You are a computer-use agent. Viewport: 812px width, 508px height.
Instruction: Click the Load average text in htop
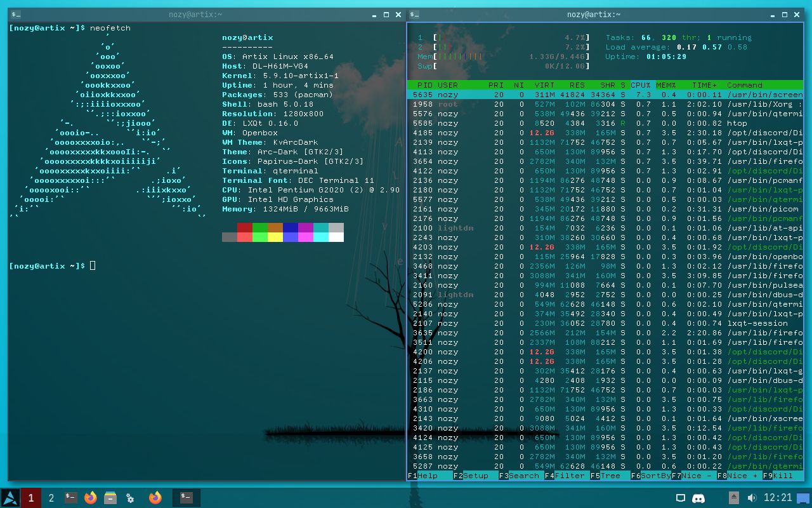pos(676,47)
